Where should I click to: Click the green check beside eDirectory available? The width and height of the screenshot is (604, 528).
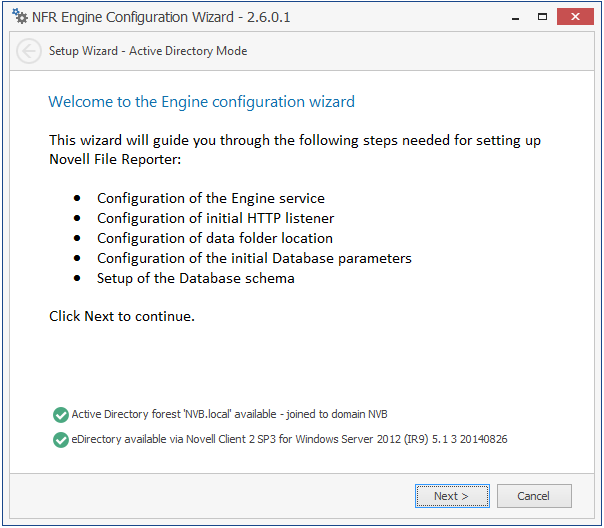(x=61, y=440)
